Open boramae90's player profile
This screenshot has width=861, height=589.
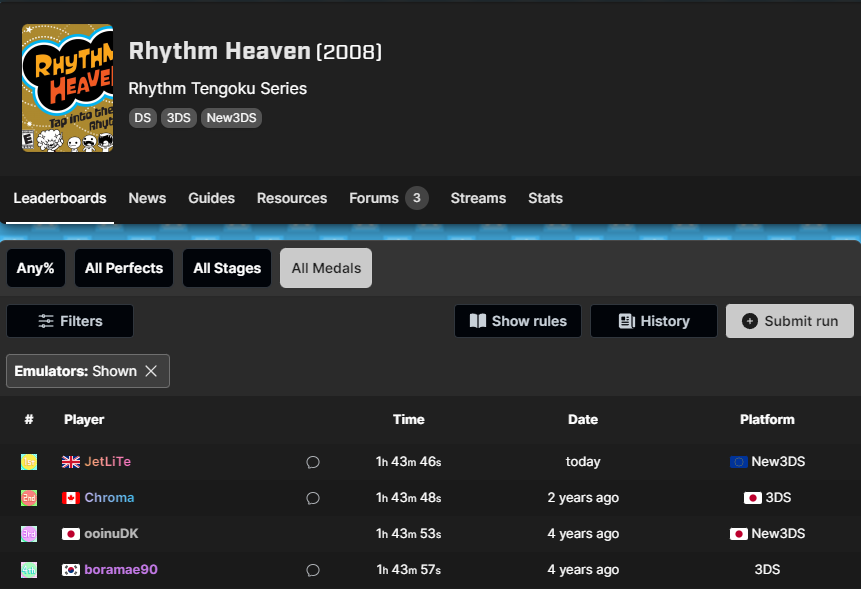point(121,570)
